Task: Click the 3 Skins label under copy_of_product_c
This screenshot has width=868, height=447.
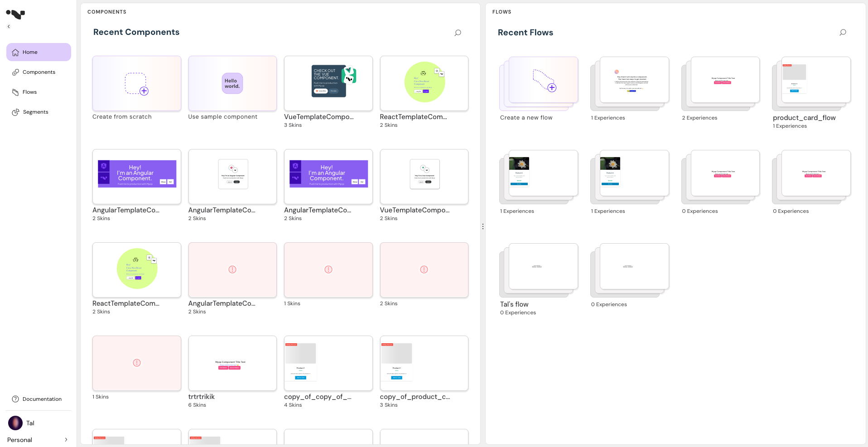Action: click(x=389, y=405)
